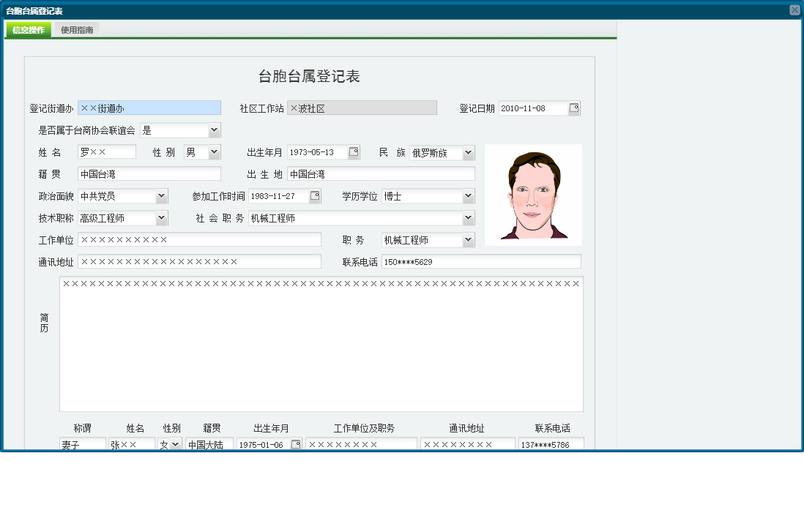Open the calendar picker for 出生年月
This screenshot has height=532, width=804.
coord(354,152)
